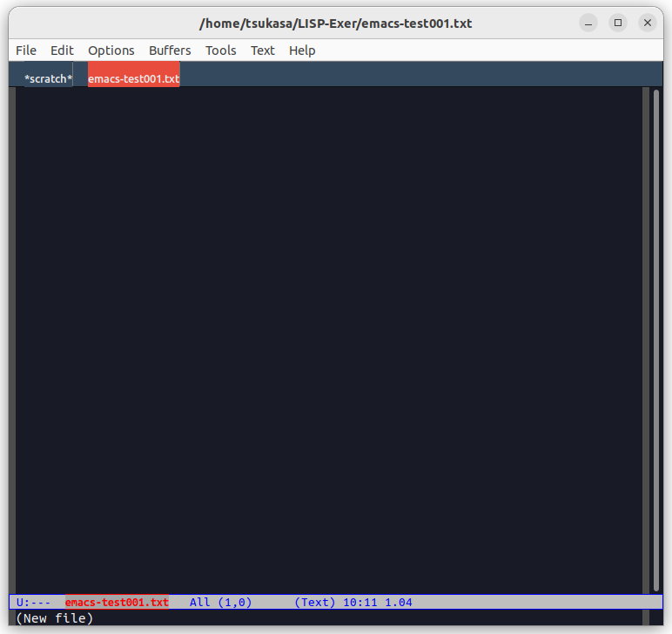Open the Help menu
The height and width of the screenshot is (634, 672).
point(302,51)
